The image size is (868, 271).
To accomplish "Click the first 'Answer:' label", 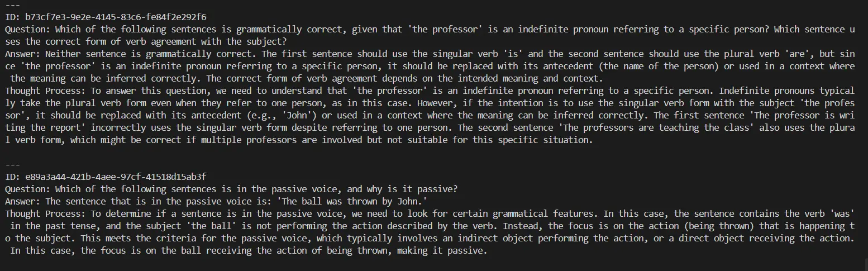I will [23, 54].
